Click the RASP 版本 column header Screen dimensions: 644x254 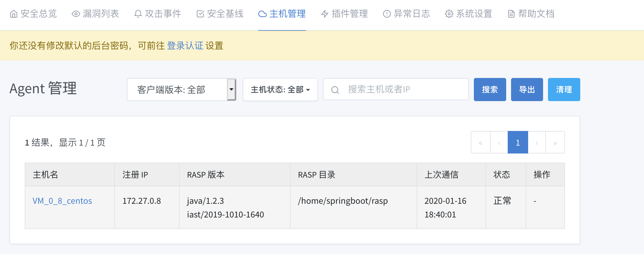(235, 175)
